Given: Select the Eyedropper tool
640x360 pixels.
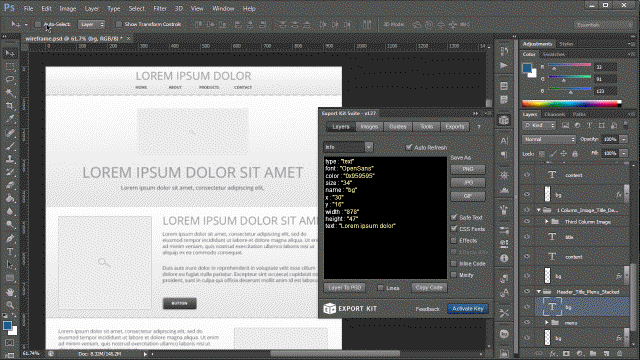Looking at the screenshot, I should tap(10, 119).
